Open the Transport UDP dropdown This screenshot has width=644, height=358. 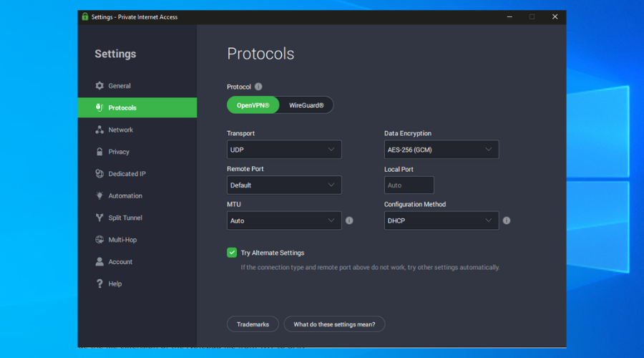tap(284, 150)
